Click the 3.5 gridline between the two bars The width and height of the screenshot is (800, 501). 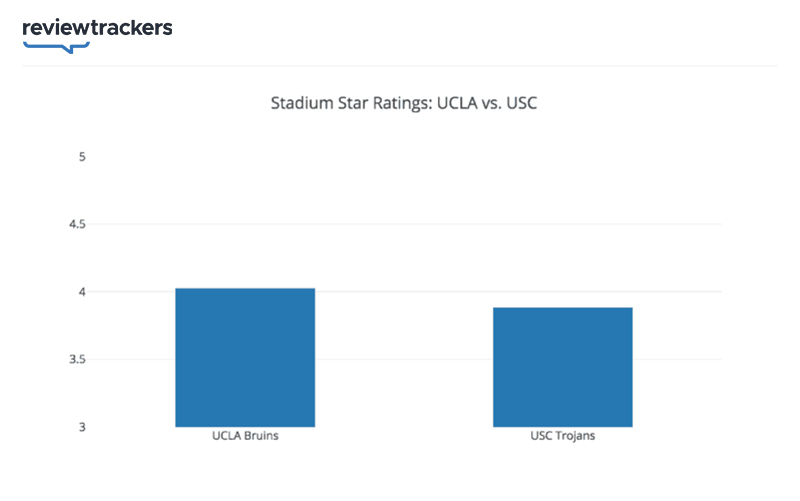pos(404,359)
